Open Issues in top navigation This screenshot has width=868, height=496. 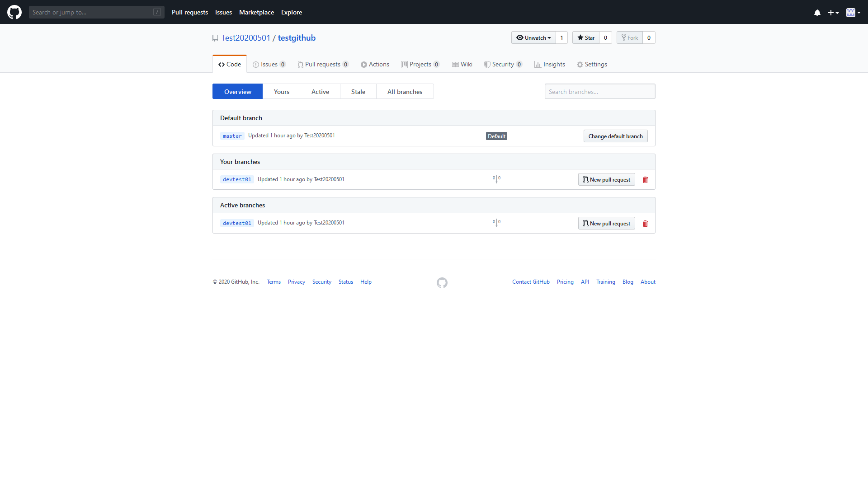(223, 12)
